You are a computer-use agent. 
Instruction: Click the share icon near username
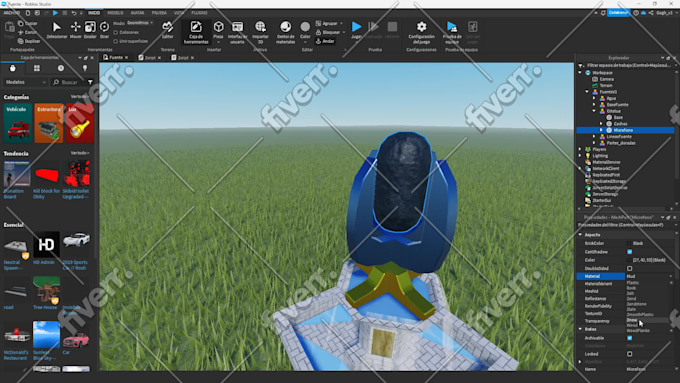(x=651, y=13)
